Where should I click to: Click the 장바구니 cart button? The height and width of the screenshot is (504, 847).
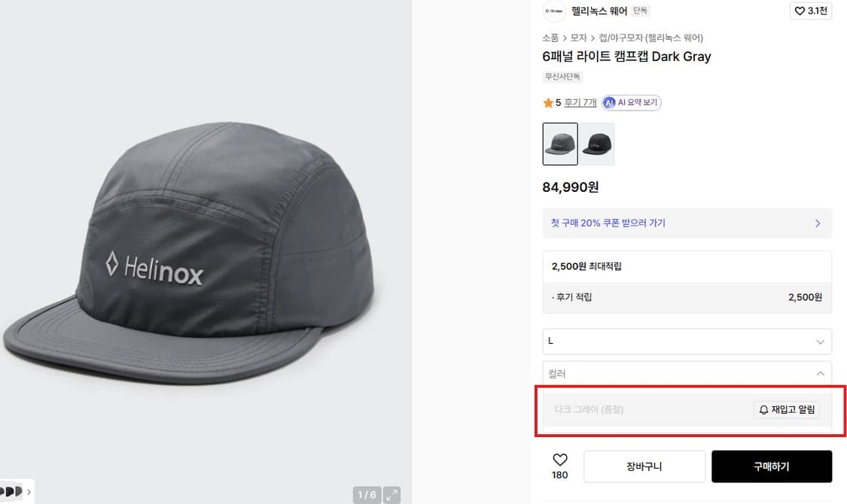(644, 466)
